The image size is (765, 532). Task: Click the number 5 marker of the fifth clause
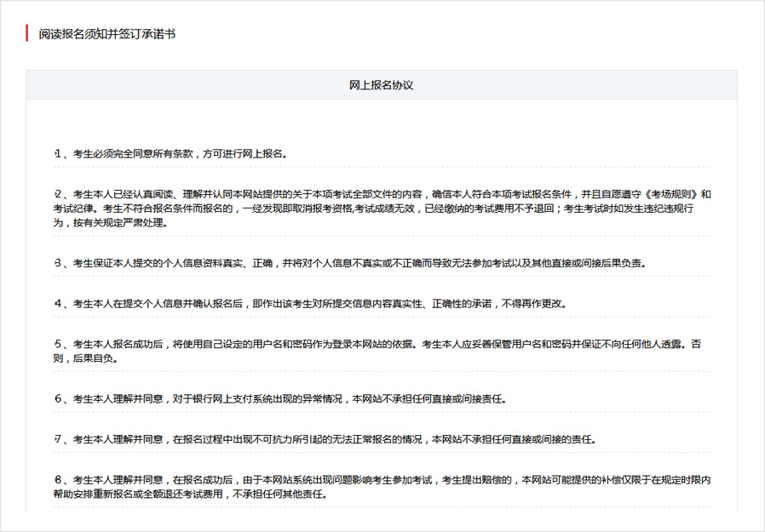coord(58,345)
